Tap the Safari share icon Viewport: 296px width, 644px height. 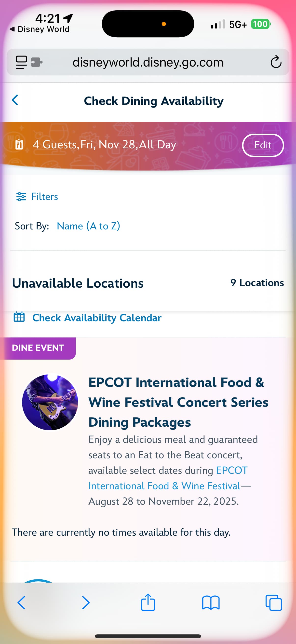click(148, 602)
